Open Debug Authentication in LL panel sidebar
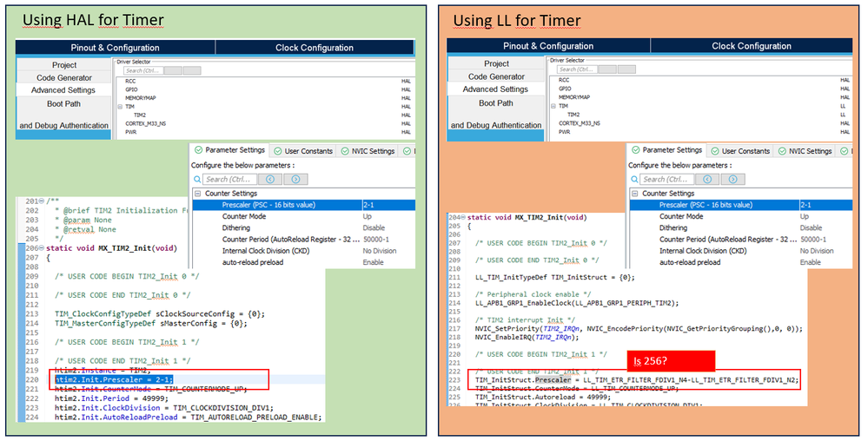 pyautogui.click(x=496, y=125)
